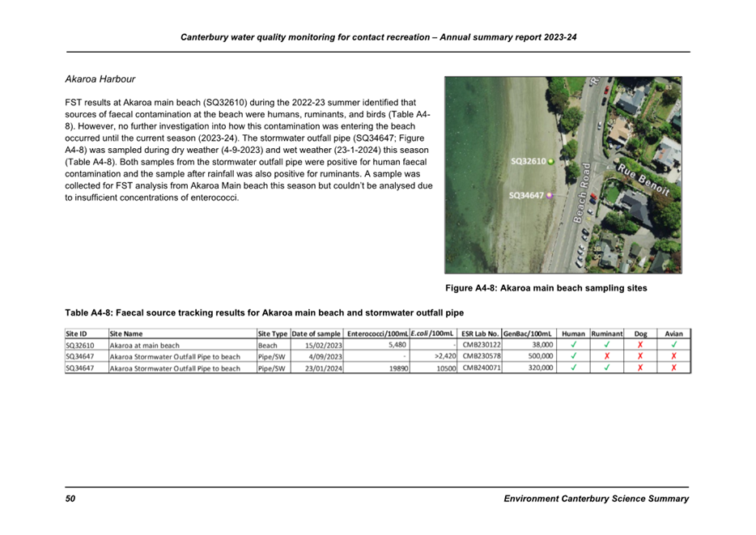The width and height of the screenshot is (756, 535).
Task: Click the Dog red cross in the 4/09/2023 row
Action: (x=640, y=355)
